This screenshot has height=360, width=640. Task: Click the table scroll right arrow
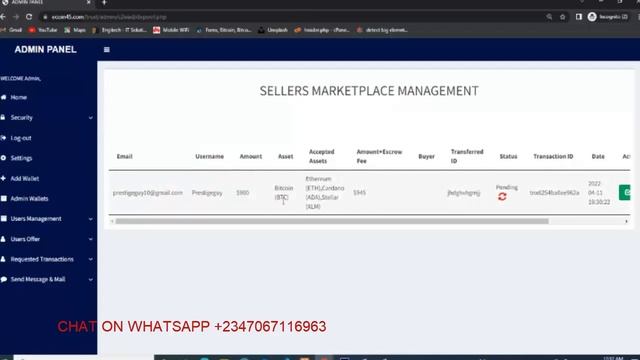(x=626, y=221)
